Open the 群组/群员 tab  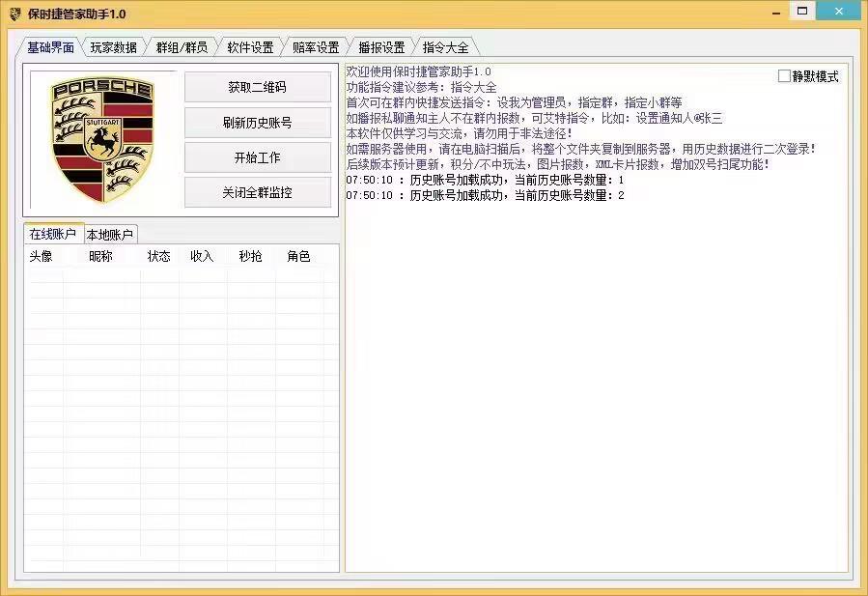pyautogui.click(x=182, y=47)
